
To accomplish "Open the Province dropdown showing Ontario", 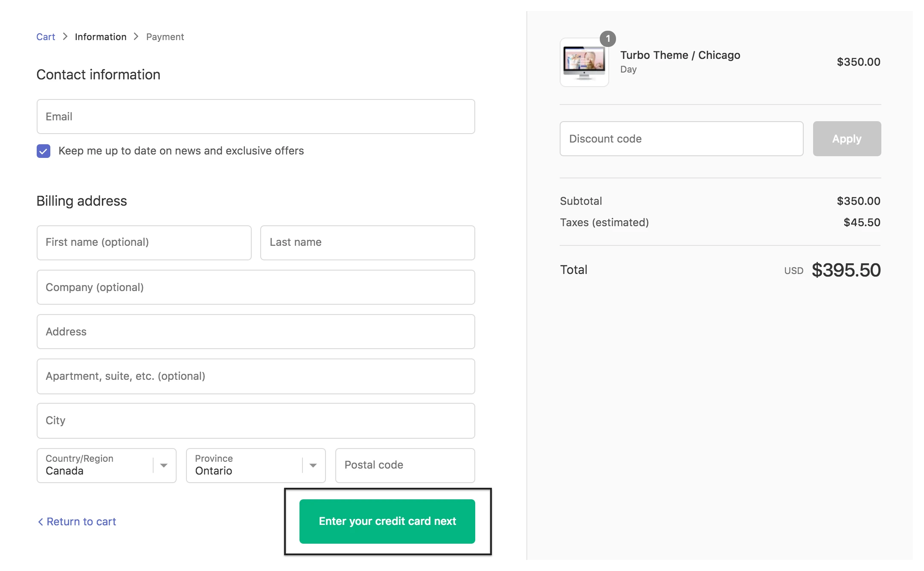I will [x=256, y=465].
